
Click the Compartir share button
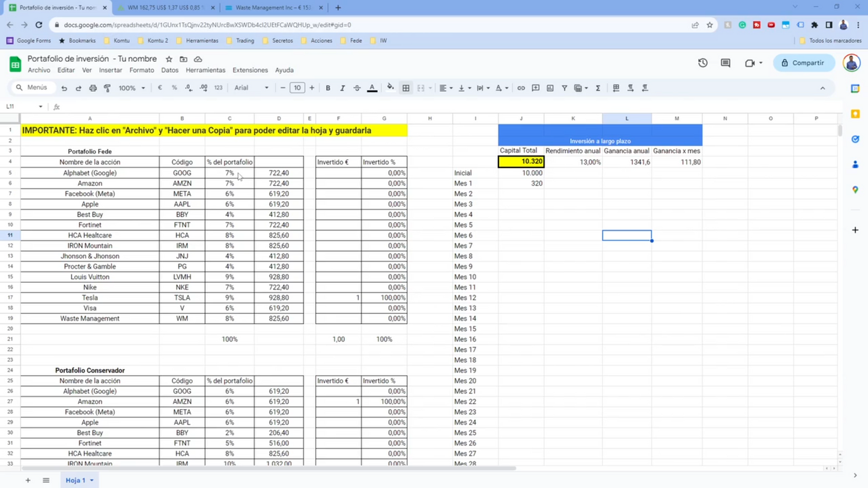pos(804,62)
